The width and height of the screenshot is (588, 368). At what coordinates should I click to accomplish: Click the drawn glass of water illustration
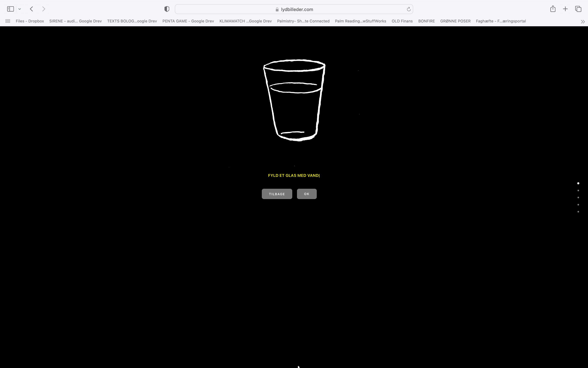pyautogui.click(x=294, y=100)
